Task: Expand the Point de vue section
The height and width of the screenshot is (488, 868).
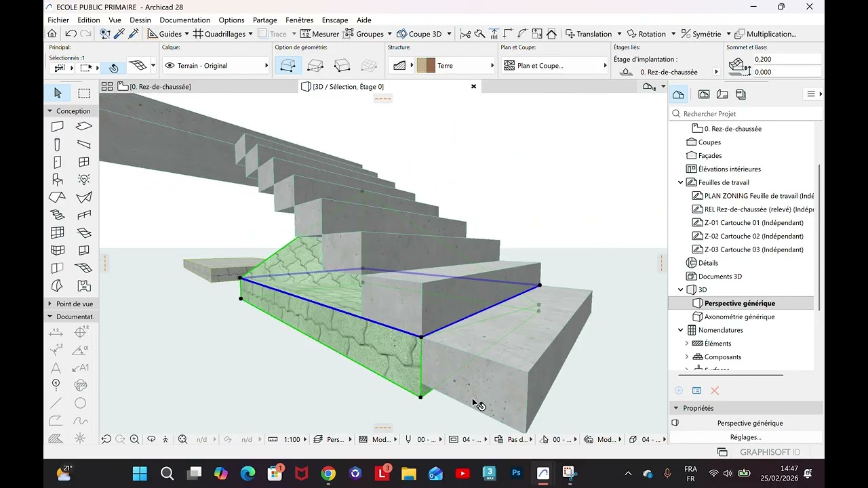Action: [50, 304]
